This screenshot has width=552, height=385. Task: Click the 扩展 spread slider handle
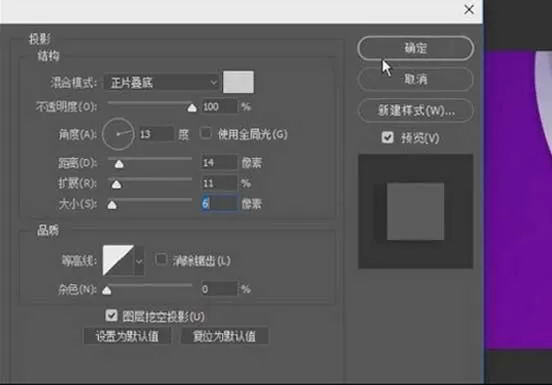[x=116, y=184]
